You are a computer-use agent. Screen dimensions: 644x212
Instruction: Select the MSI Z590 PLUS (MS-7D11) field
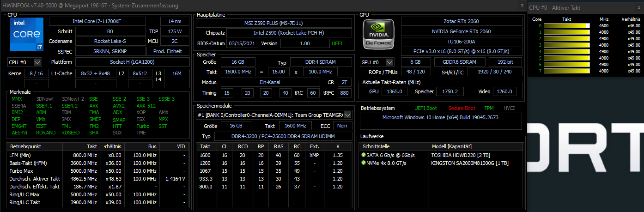(x=274, y=23)
